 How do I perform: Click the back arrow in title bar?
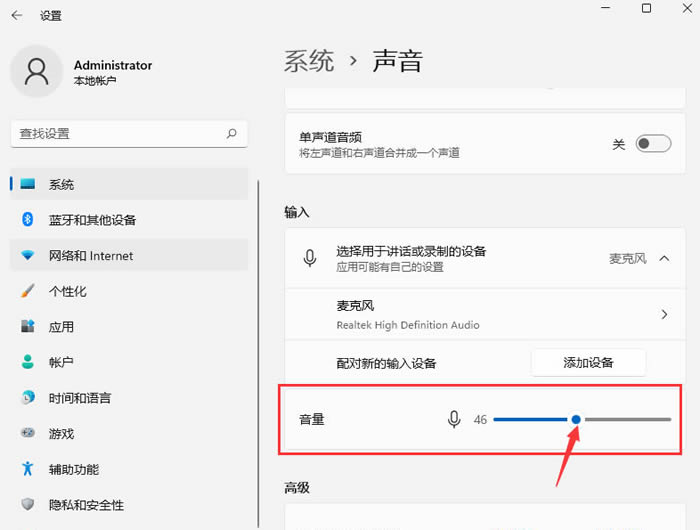point(17,15)
